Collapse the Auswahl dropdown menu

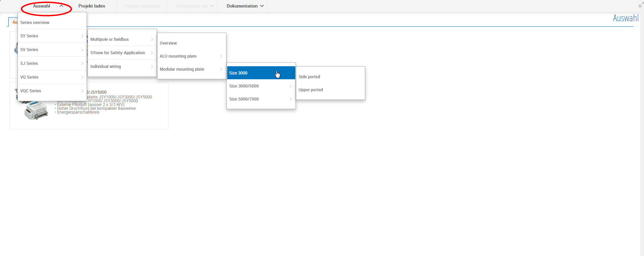coord(48,6)
